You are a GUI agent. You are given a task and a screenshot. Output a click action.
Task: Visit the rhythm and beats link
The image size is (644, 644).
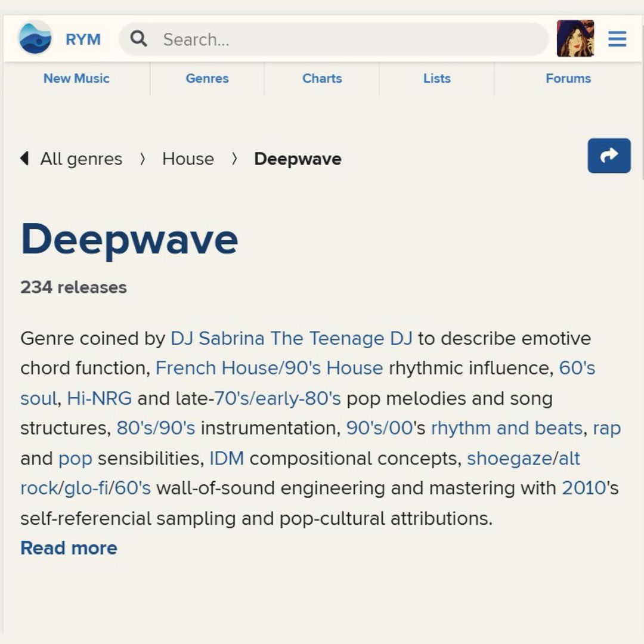click(x=506, y=429)
